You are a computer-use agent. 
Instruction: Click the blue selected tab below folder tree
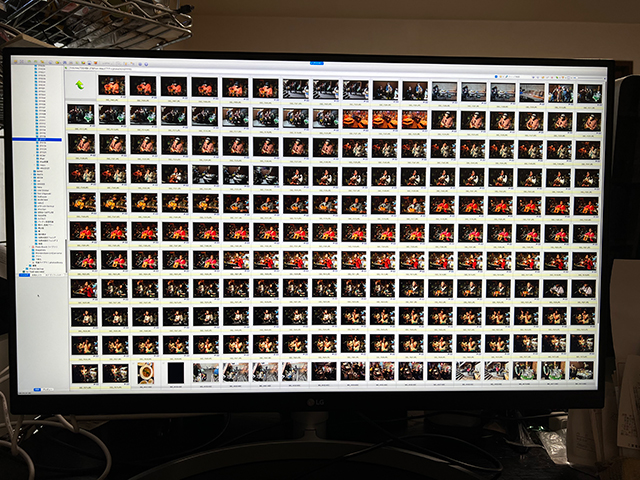pos(24,275)
